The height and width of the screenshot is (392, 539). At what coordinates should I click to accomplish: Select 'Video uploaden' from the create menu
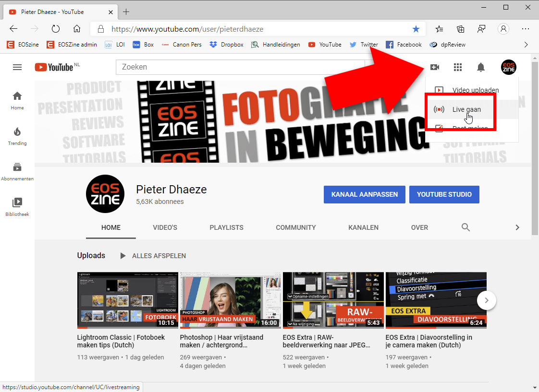click(472, 90)
